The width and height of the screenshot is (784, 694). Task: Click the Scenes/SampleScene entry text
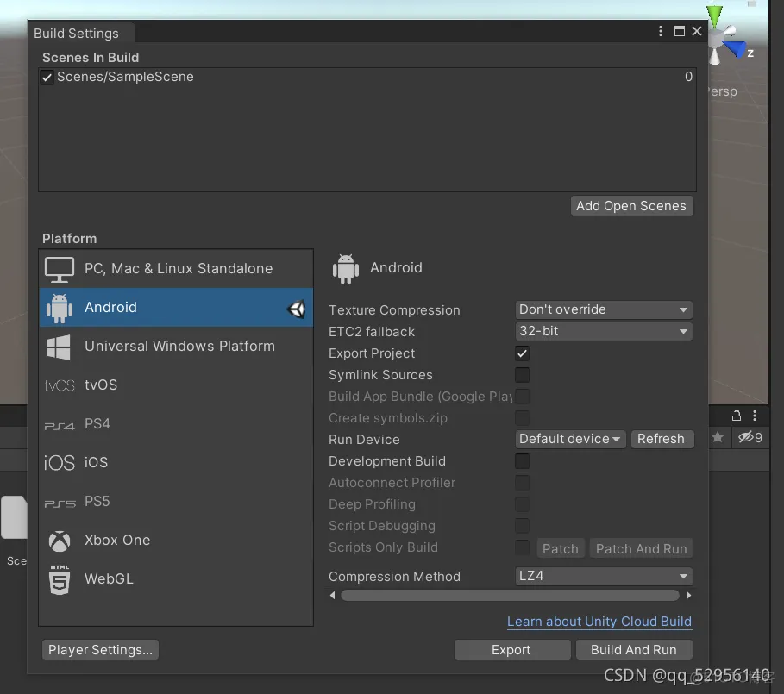[125, 77]
